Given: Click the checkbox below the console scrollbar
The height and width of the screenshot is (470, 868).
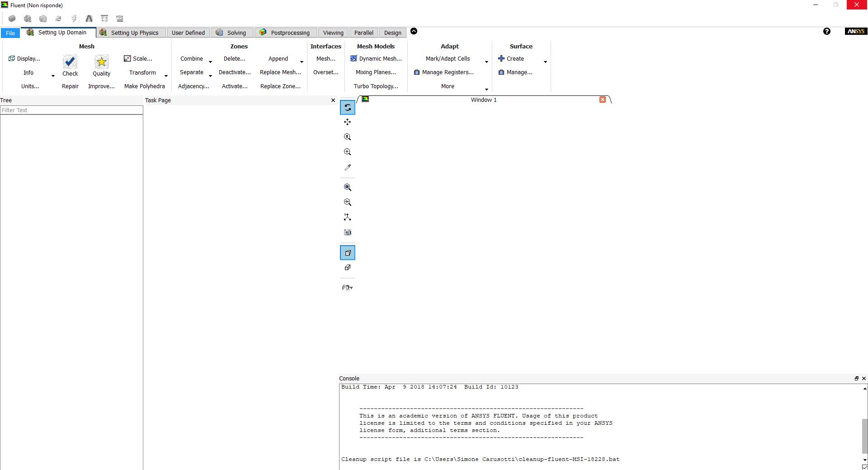Looking at the screenshot, I should click(x=865, y=467).
